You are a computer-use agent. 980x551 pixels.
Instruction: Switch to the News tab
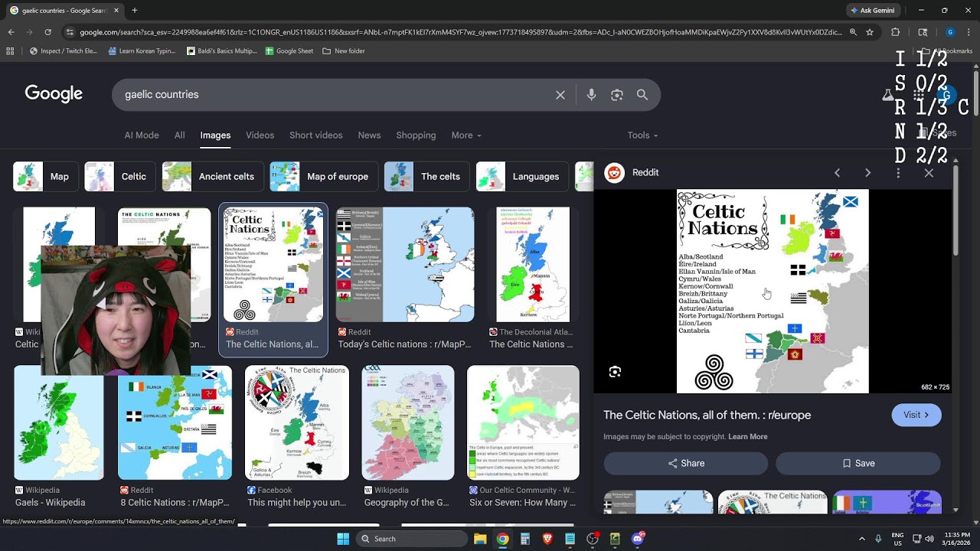369,135
